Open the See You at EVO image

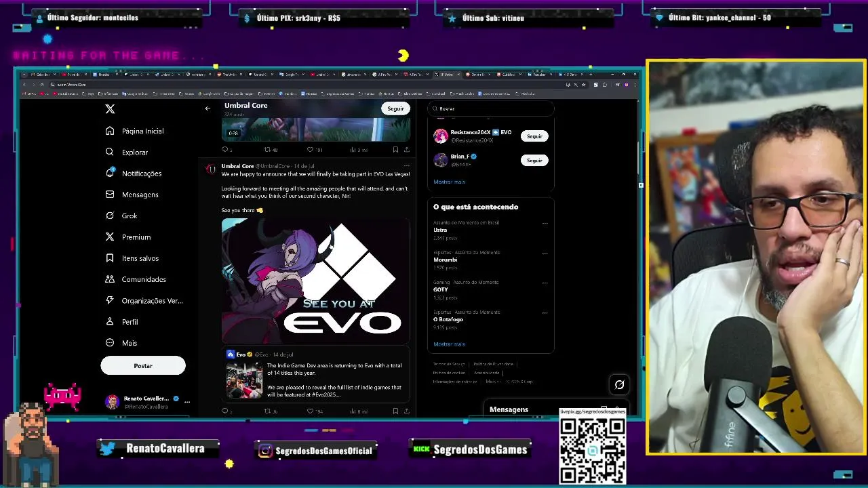(315, 281)
